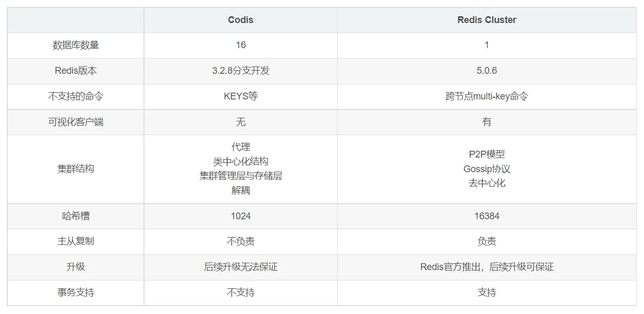Click the 解耦 text
Viewport: 644px width, 314px height.
[x=241, y=190]
